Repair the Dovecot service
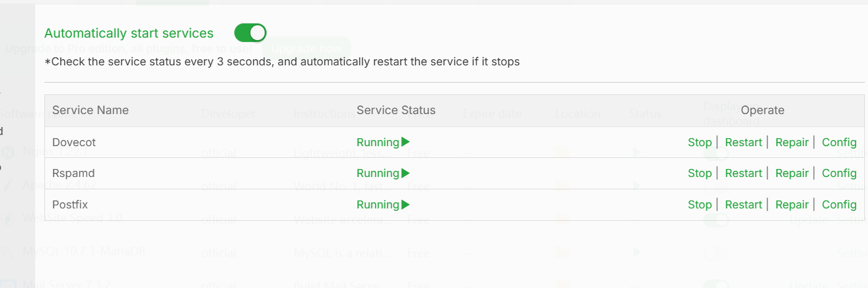 [x=792, y=142]
